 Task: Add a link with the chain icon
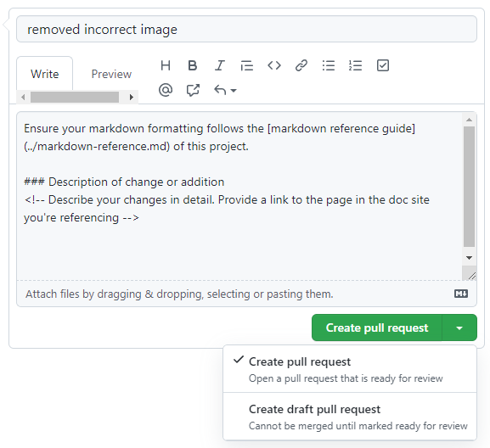tap(301, 65)
